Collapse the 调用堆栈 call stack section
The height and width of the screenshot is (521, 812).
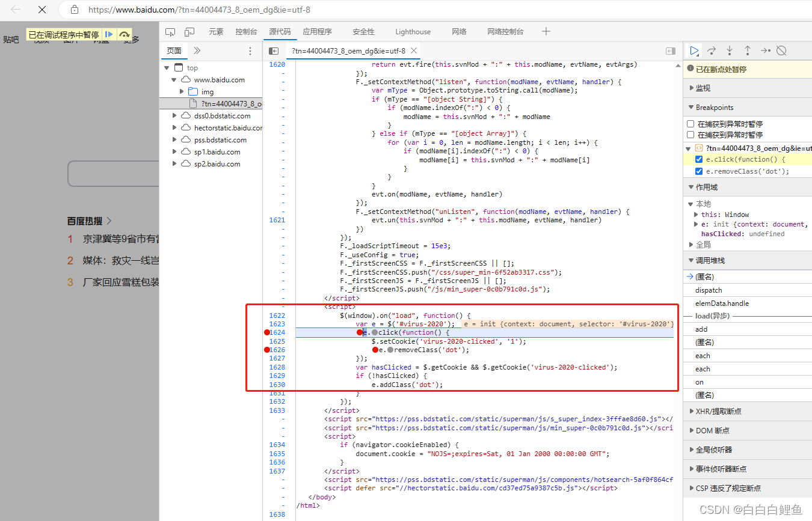[691, 261]
